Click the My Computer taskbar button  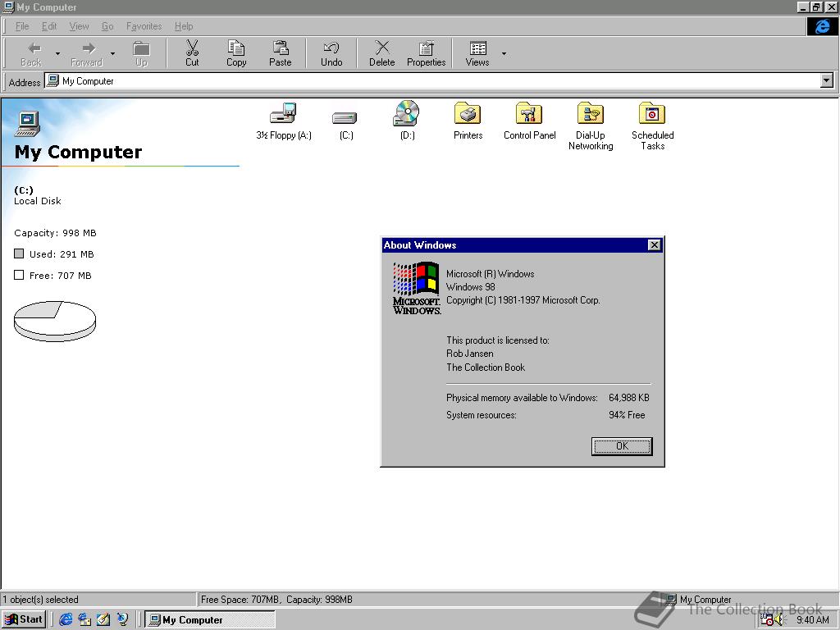(210, 619)
